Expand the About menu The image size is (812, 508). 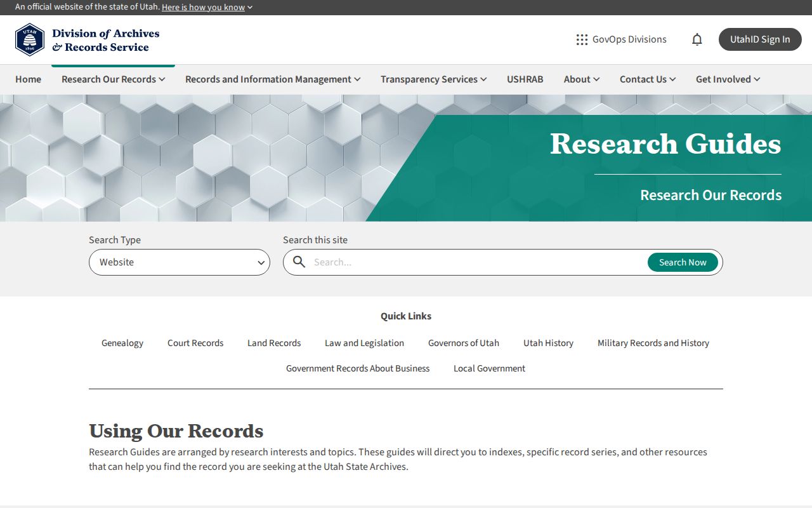tap(582, 79)
